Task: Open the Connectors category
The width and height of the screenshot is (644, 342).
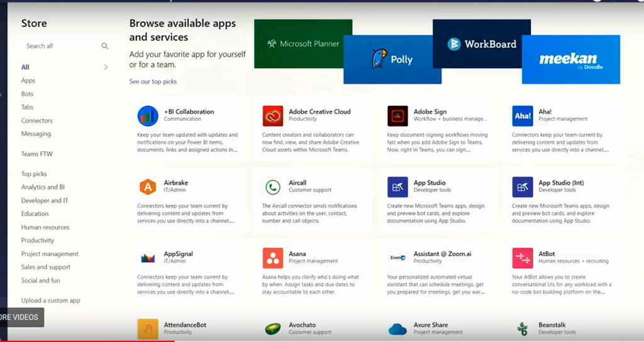Action: pyautogui.click(x=37, y=121)
